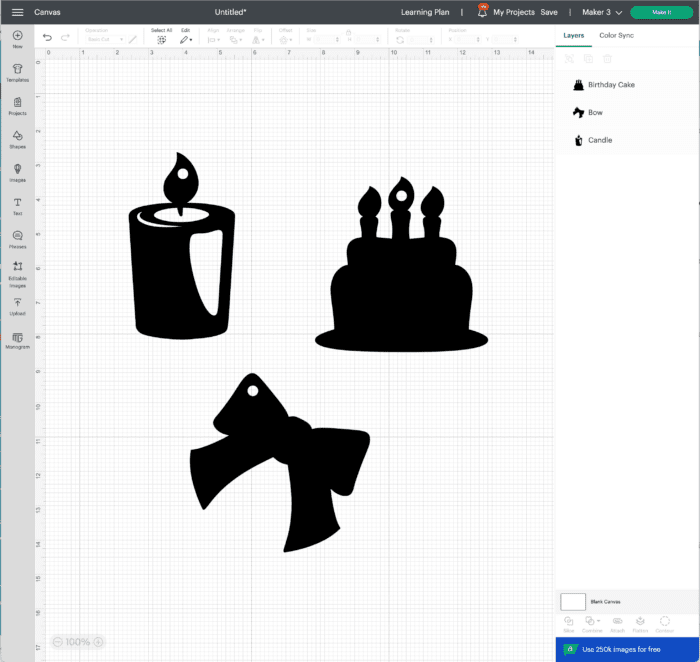Add text with the Text tool
This screenshot has width=700, height=662.
point(17,205)
